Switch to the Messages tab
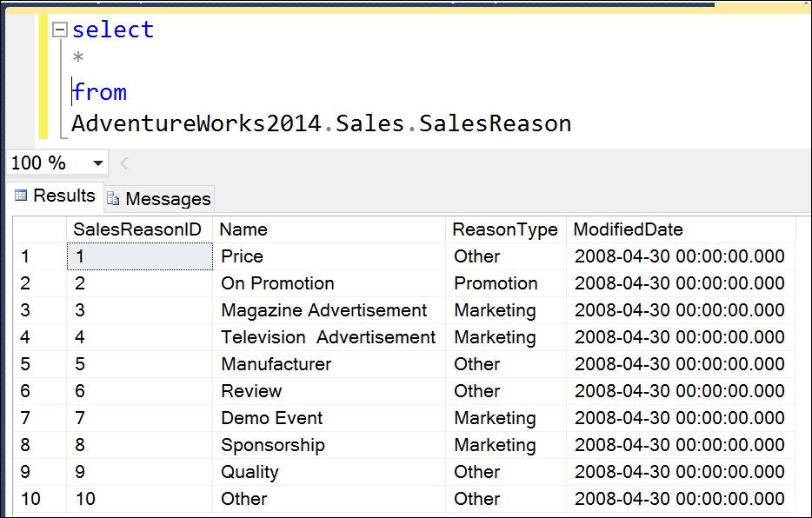 (159, 199)
